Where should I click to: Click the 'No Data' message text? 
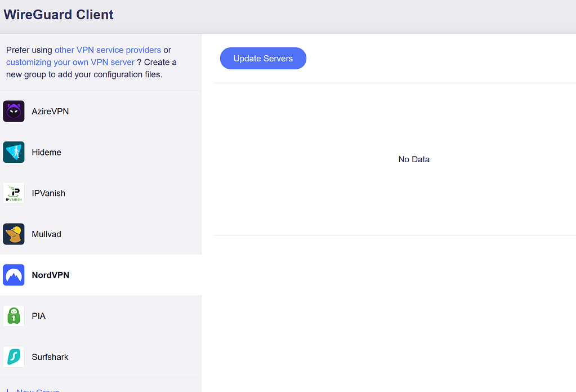pyautogui.click(x=414, y=159)
